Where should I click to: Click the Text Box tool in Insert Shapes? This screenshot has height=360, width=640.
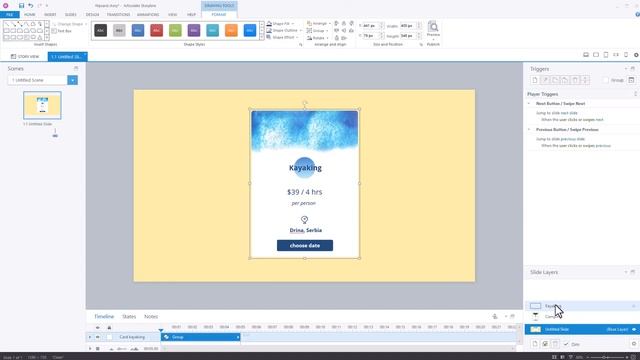click(62, 31)
